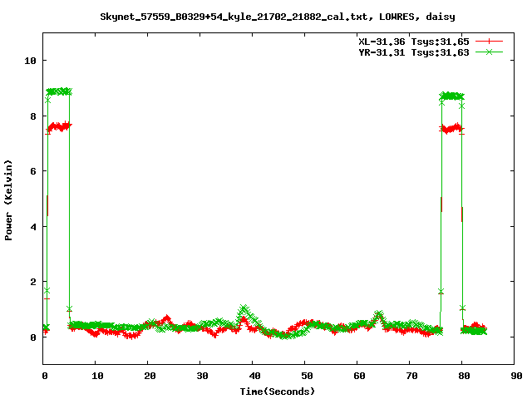Click the y-axis tick label 8
The width and height of the screenshot is (532, 399).
click(x=33, y=116)
